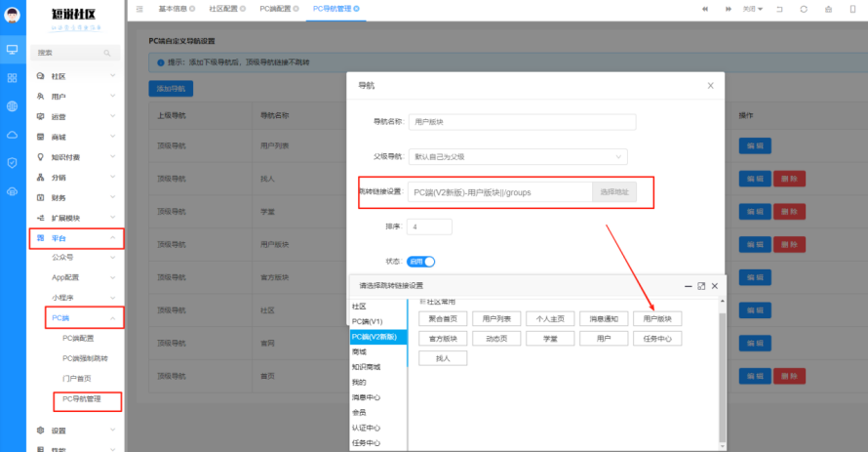868x452 pixels.
Task: Close the 基本信息 tab with its x icon
Action: click(x=192, y=9)
